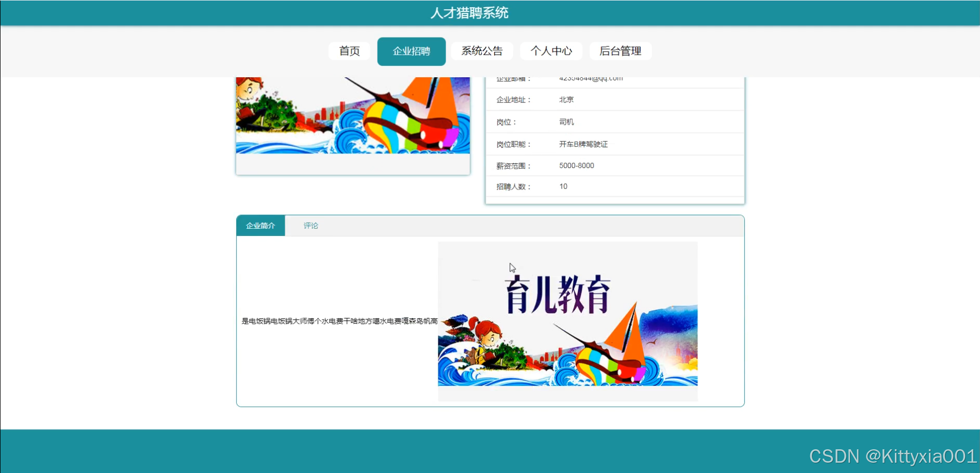Click the 企业地址 label
This screenshot has width=980, height=473.
513,100
